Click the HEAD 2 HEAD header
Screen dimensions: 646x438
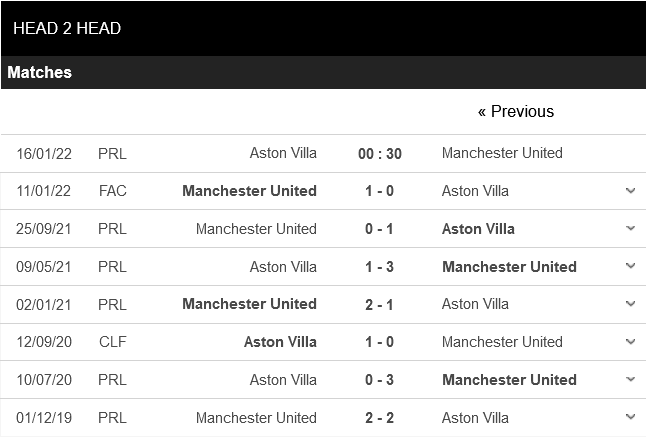[x=67, y=28]
